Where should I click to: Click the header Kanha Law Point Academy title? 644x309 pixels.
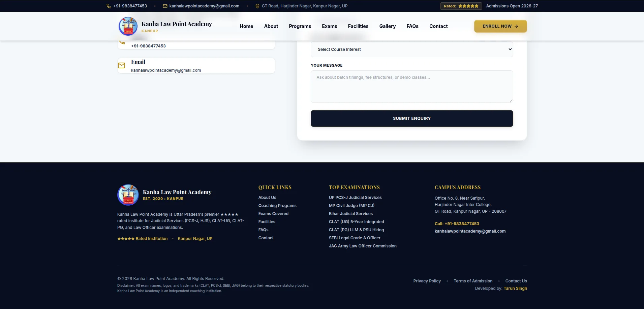[177, 24]
